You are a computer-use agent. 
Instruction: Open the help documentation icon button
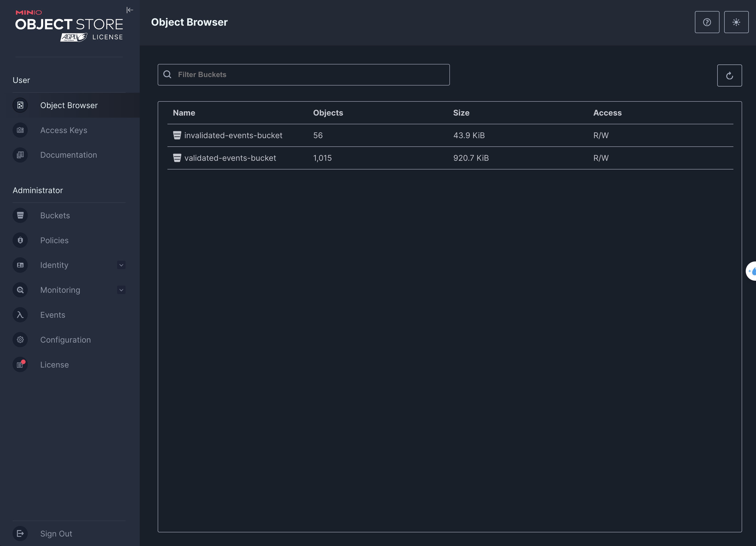click(707, 22)
